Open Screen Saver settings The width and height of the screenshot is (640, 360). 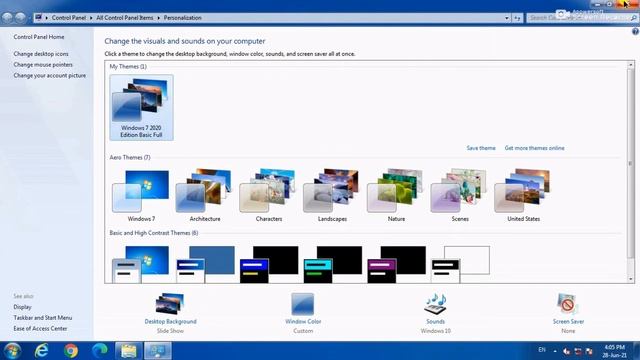[x=568, y=313]
